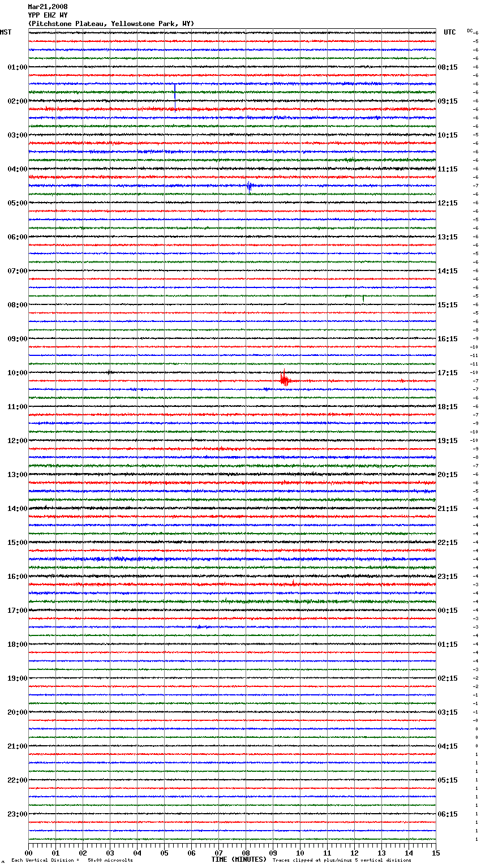This screenshot has height=868, width=481.
Task: Select the 01:00 MST hour label
Action: 18,67
